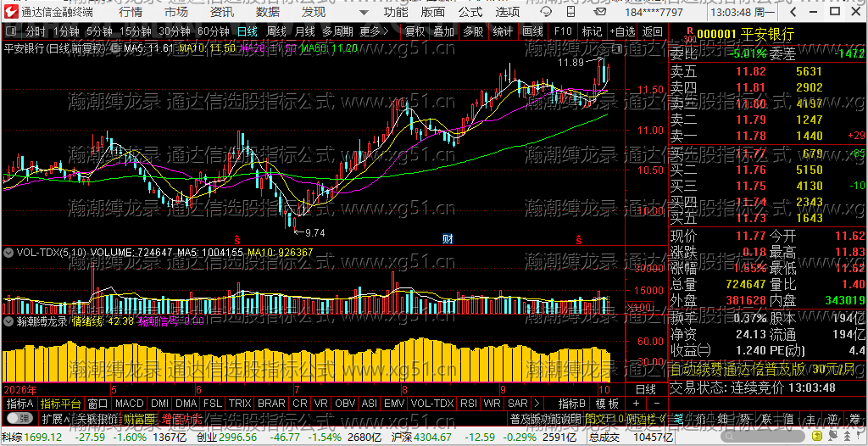Add stock via +自选 button

pos(623,31)
